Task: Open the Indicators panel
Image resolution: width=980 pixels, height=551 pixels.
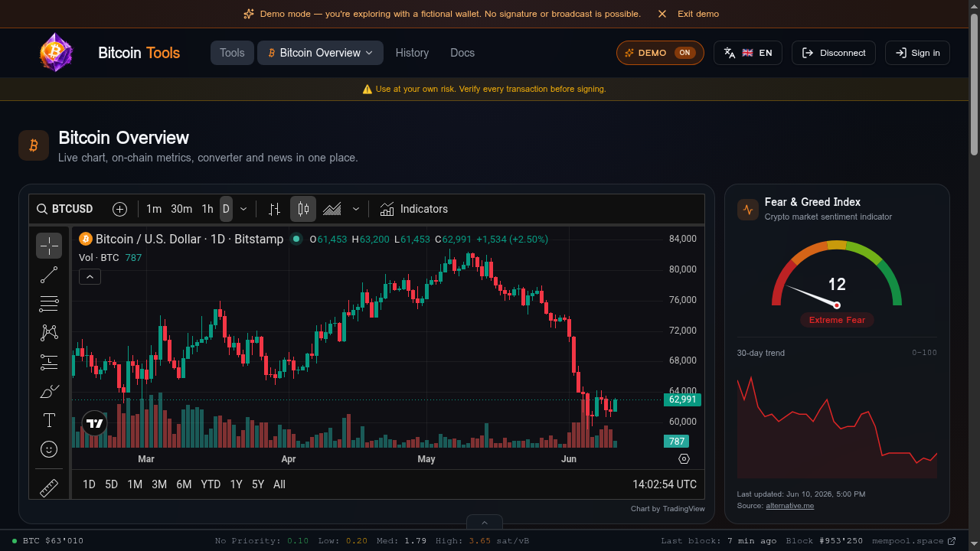Action: pos(414,209)
